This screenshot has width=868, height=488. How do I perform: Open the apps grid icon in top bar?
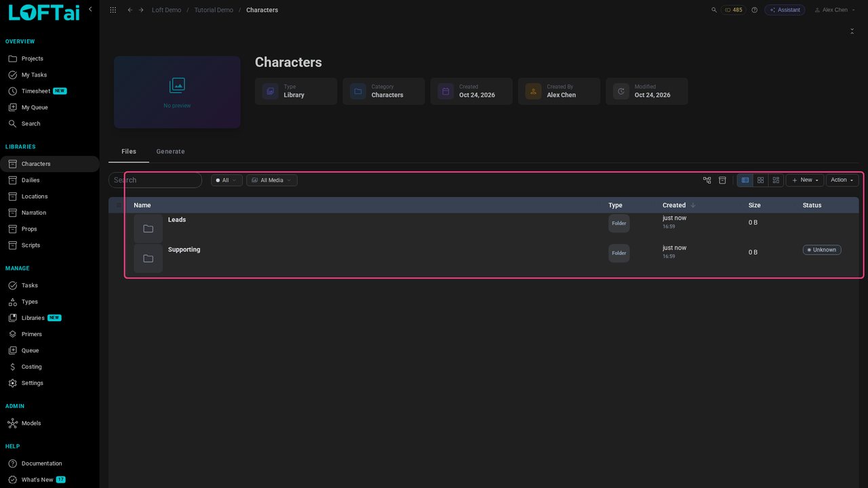tap(113, 10)
